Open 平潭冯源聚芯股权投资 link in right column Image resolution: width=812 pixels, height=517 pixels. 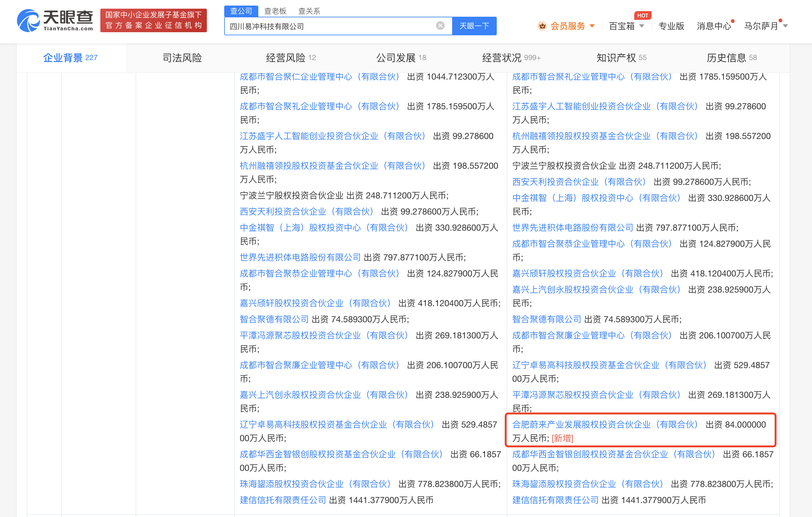tap(596, 395)
